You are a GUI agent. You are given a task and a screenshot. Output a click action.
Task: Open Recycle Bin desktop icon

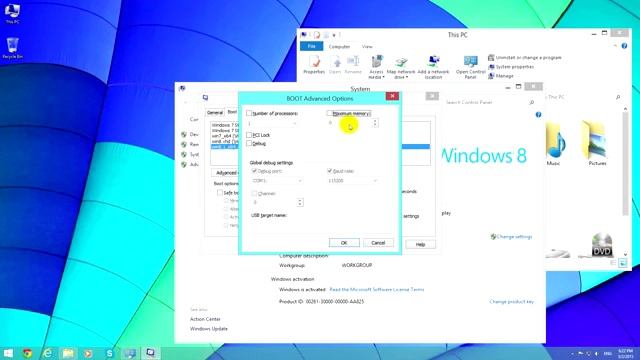pyautogui.click(x=12, y=48)
